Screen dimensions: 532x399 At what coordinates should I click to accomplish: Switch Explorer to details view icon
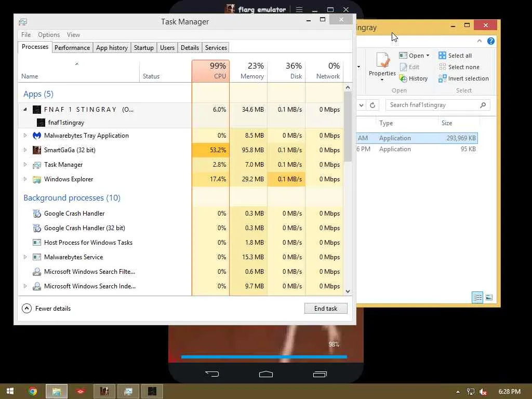click(x=477, y=298)
